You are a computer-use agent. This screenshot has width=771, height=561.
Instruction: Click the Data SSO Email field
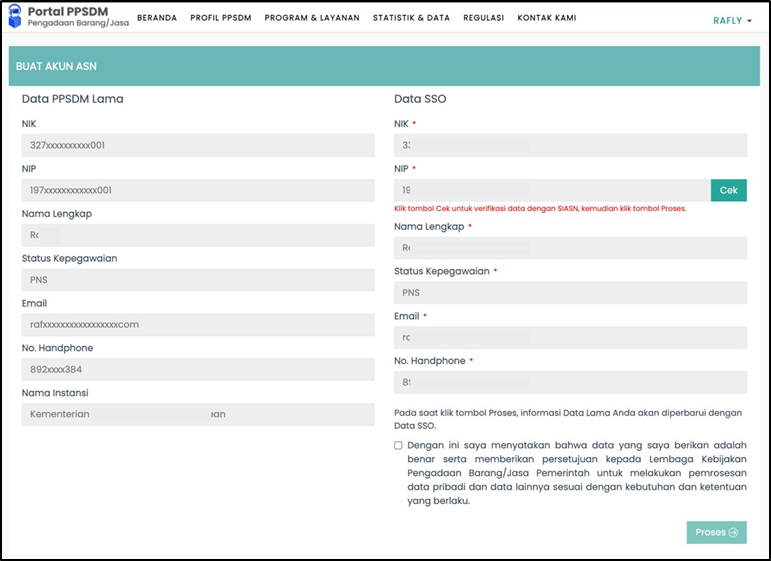pyautogui.click(x=570, y=338)
